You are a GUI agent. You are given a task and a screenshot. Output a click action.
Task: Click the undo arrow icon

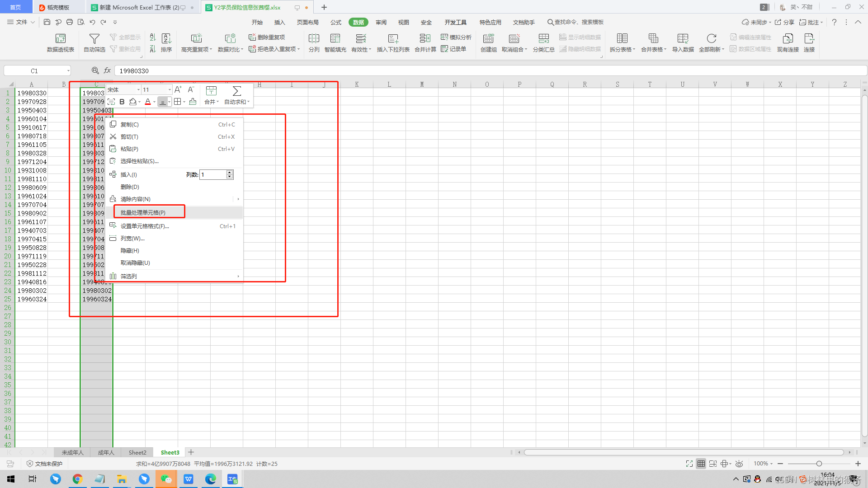pyautogui.click(x=92, y=22)
